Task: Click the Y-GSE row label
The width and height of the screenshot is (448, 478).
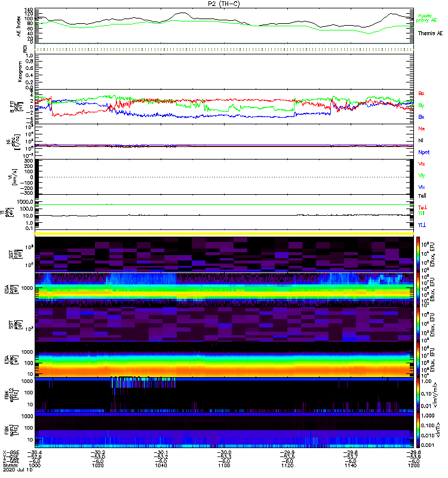Action: tap(11, 457)
